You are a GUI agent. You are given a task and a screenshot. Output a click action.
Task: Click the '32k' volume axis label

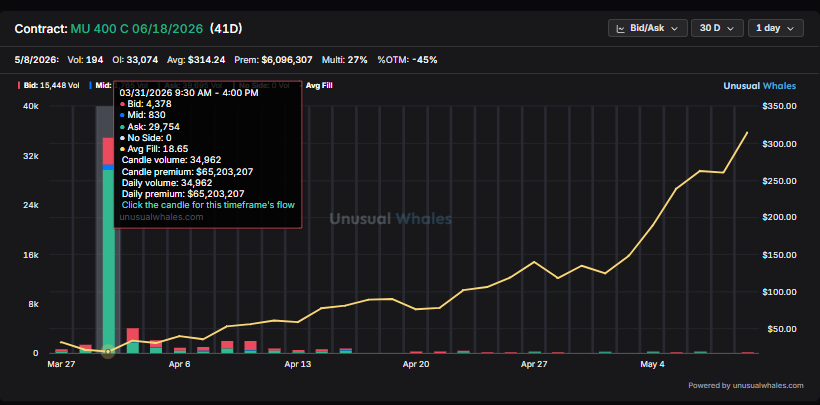pyautogui.click(x=32, y=156)
